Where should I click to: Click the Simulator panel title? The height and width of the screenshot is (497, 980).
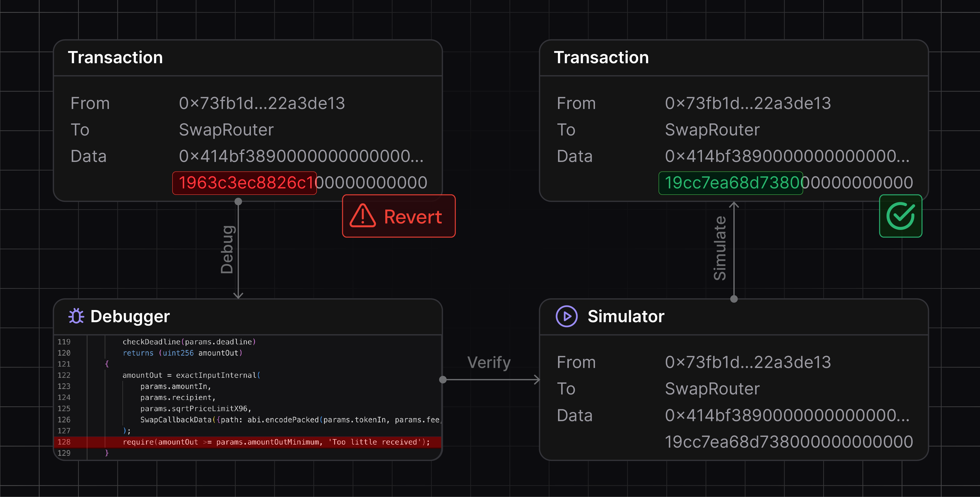626,316
